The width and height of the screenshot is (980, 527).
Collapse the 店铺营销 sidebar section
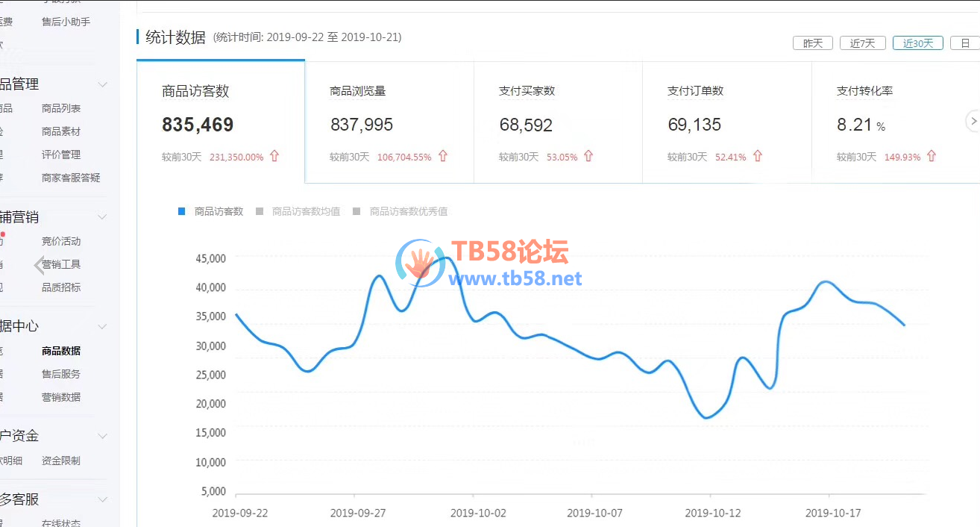tap(102, 217)
